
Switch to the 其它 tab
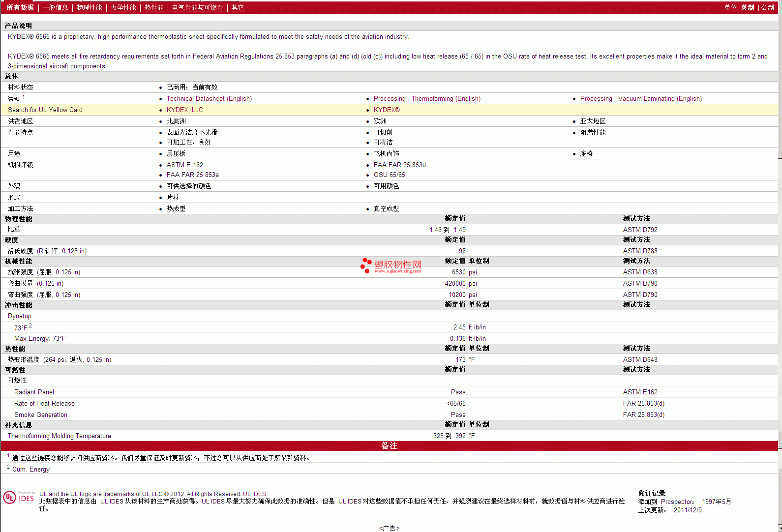[x=238, y=8]
